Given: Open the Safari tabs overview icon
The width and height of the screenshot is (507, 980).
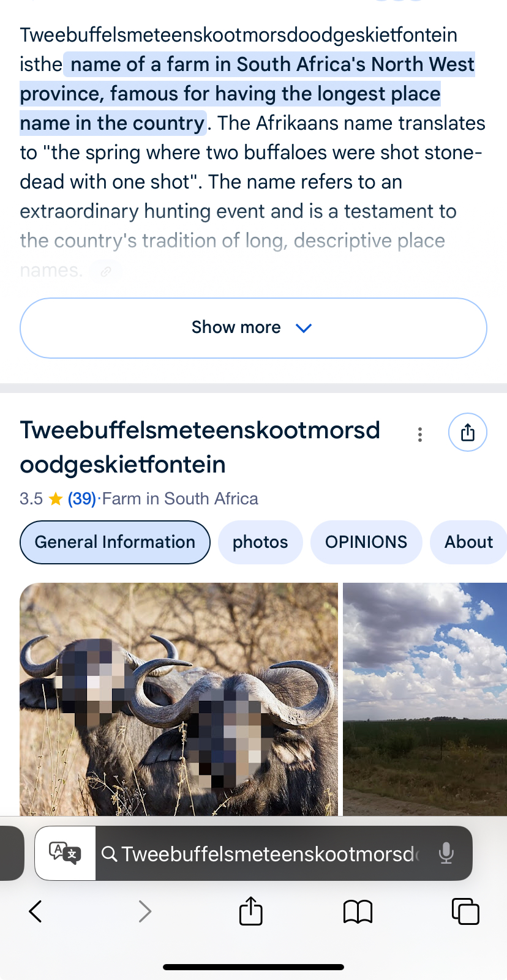Looking at the screenshot, I should click(465, 911).
